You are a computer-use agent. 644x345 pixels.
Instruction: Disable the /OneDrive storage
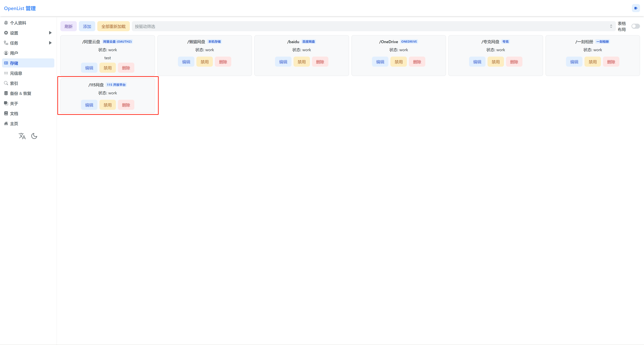pos(398,62)
